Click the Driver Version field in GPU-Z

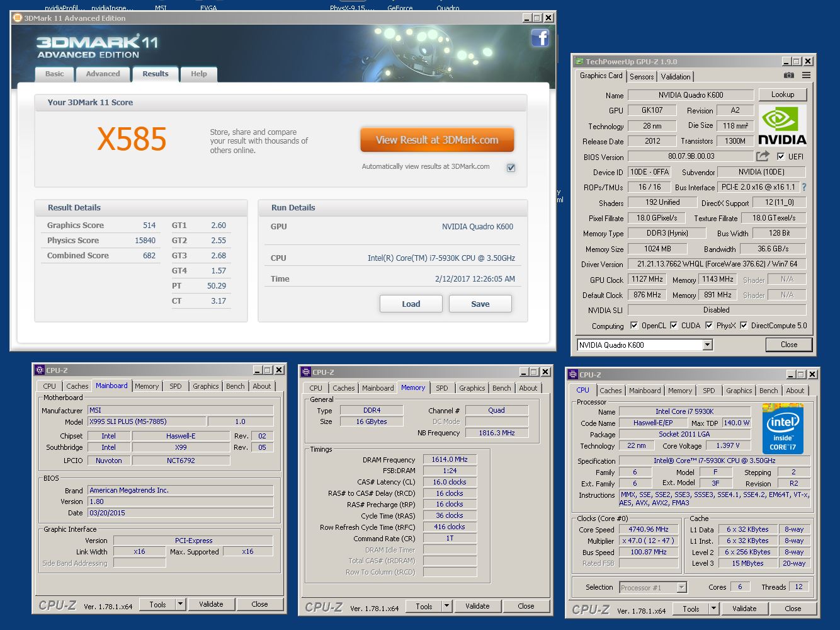pyautogui.click(x=717, y=264)
